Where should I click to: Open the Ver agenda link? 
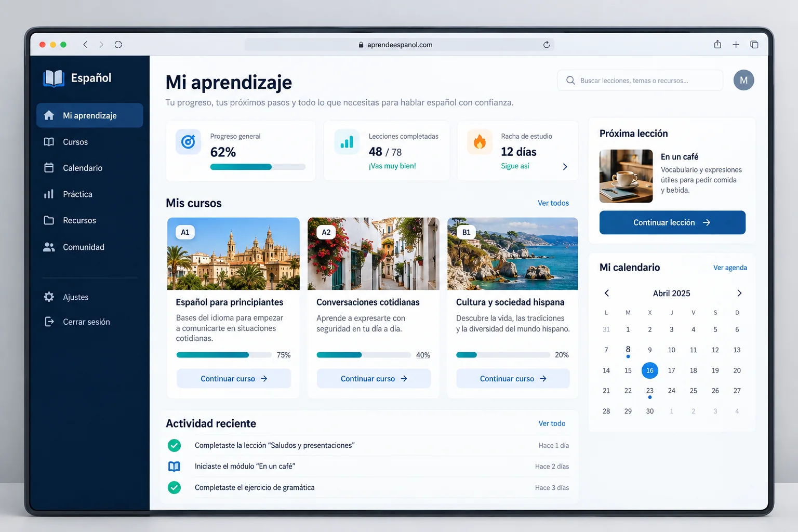click(x=730, y=268)
